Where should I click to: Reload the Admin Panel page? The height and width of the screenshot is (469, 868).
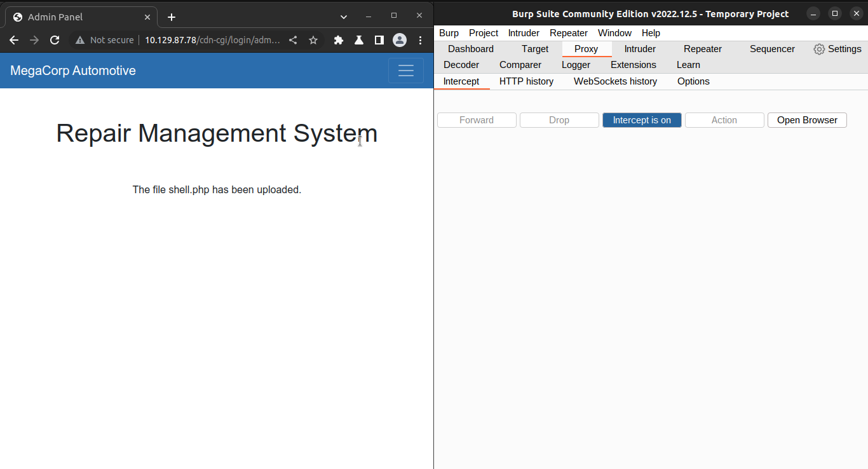pos(55,40)
